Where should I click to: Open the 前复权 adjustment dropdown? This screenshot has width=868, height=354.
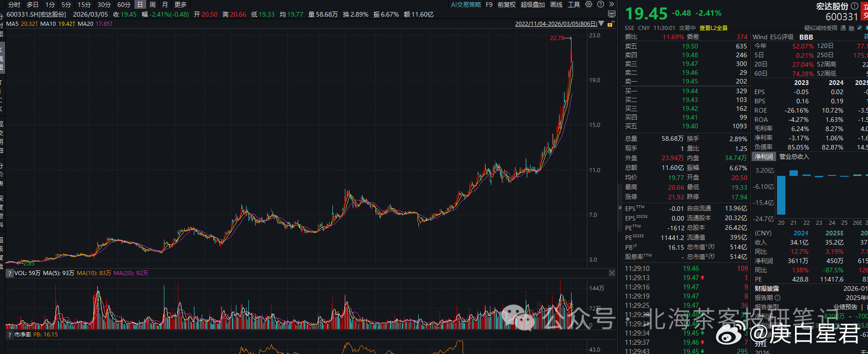pos(506,5)
